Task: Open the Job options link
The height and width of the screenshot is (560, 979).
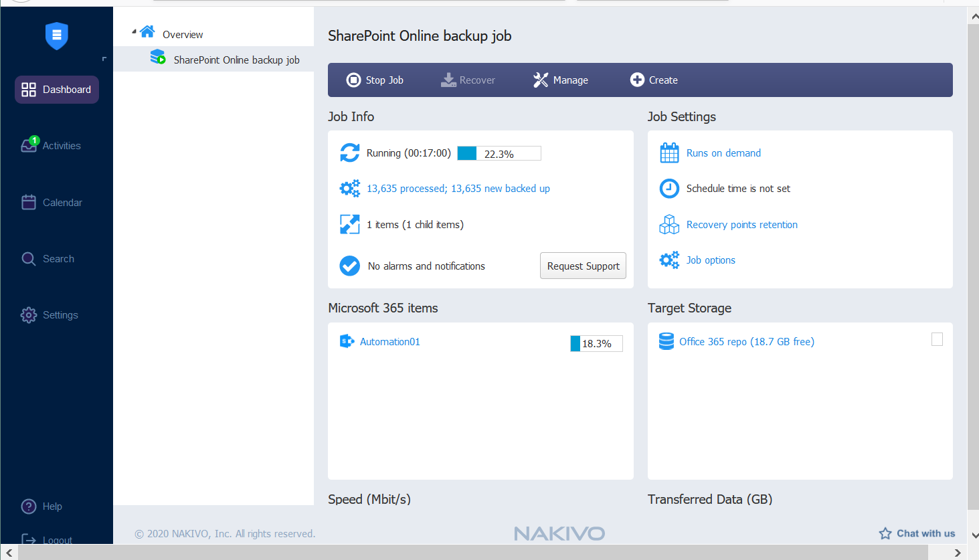Action: [711, 260]
